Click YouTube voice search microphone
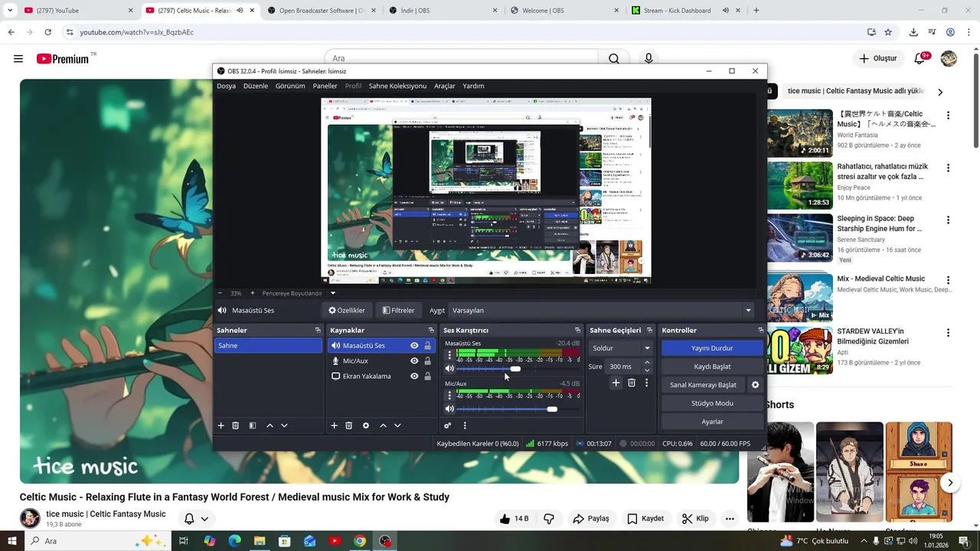The image size is (980, 551). [x=648, y=58]
